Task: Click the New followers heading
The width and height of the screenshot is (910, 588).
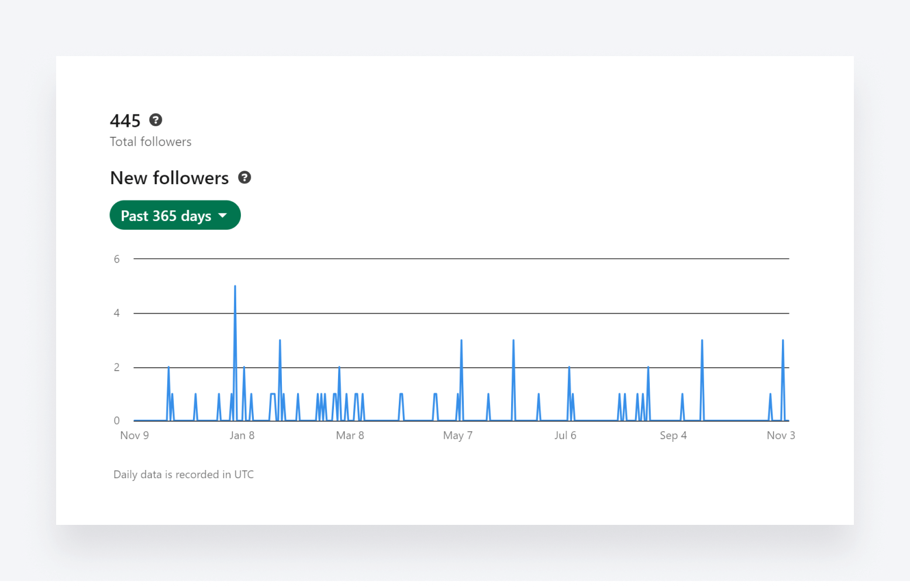Action: 170,178
